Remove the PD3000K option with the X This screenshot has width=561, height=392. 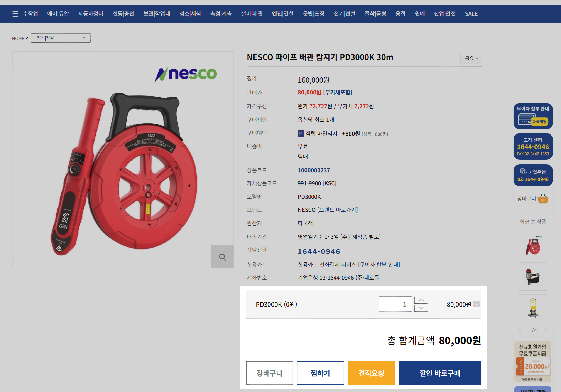tap(476, 304)
